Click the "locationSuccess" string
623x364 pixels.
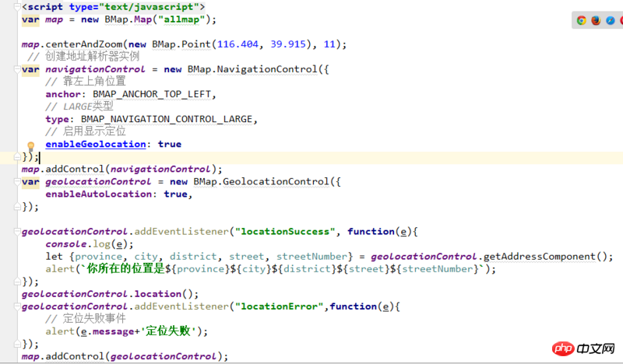coord(285,232)
